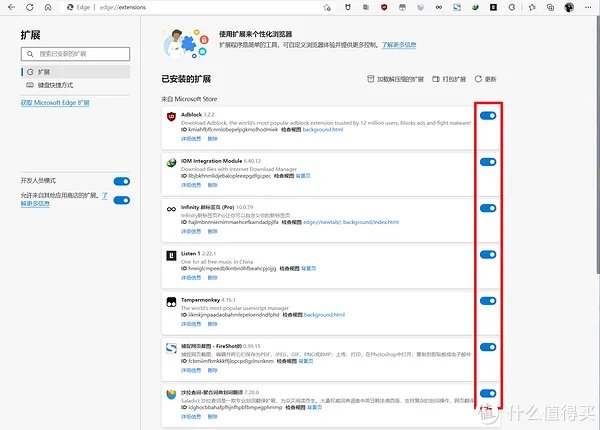Switch off the FireShot extension toggle
Image resolution: width=600 pixels, height=430 pixels.
point(488,347)
